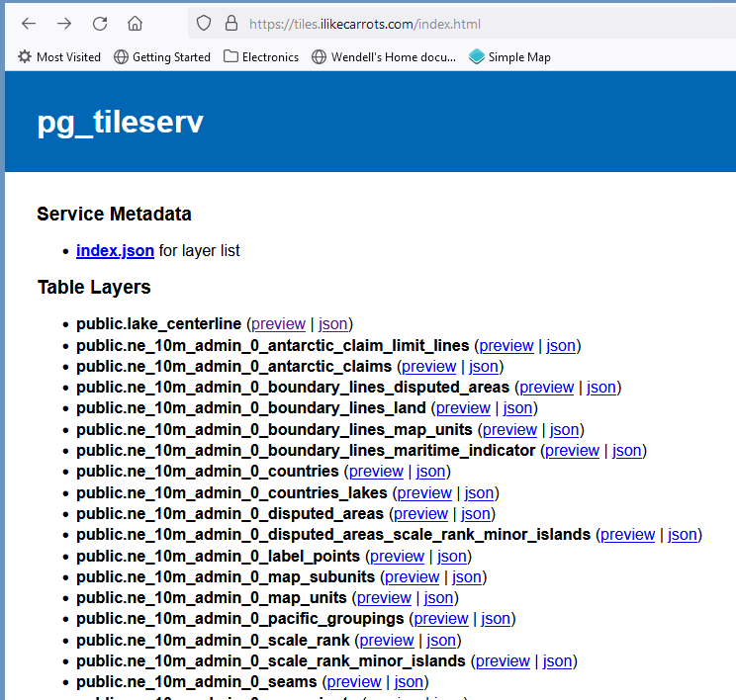Open the index.json layer list link
The width and height of the screenshot is (736, 700).
(x=115, y=251)
